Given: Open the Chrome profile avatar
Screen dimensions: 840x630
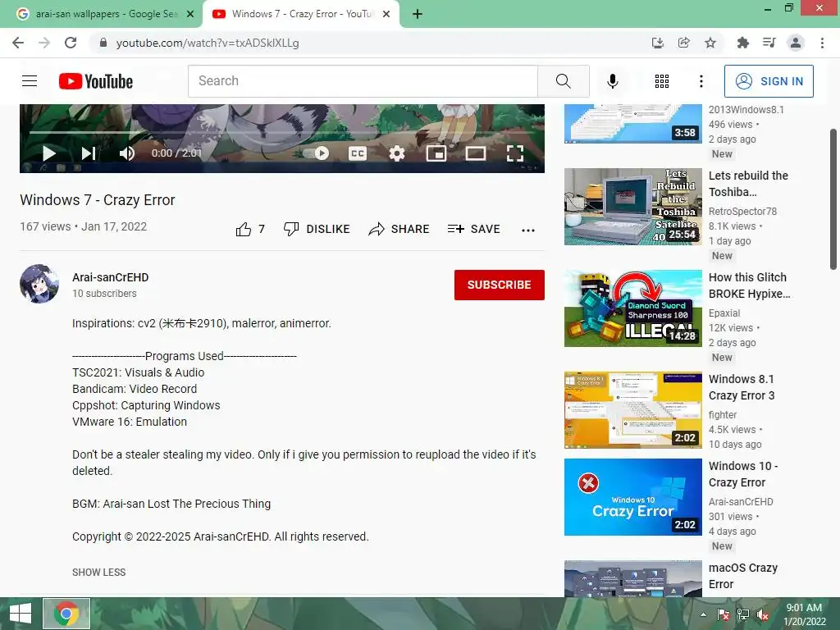Looking at the screenshot, I should [796, 43].
